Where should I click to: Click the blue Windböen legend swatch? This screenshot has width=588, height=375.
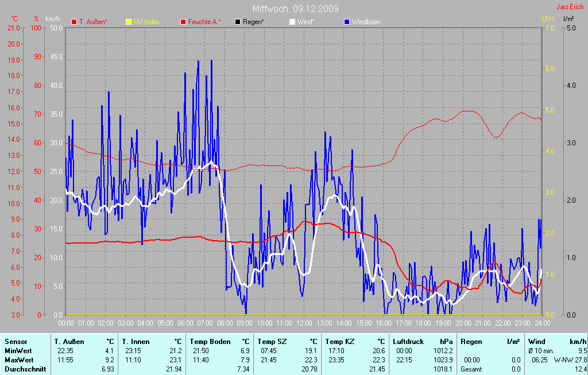pos(346,22)
